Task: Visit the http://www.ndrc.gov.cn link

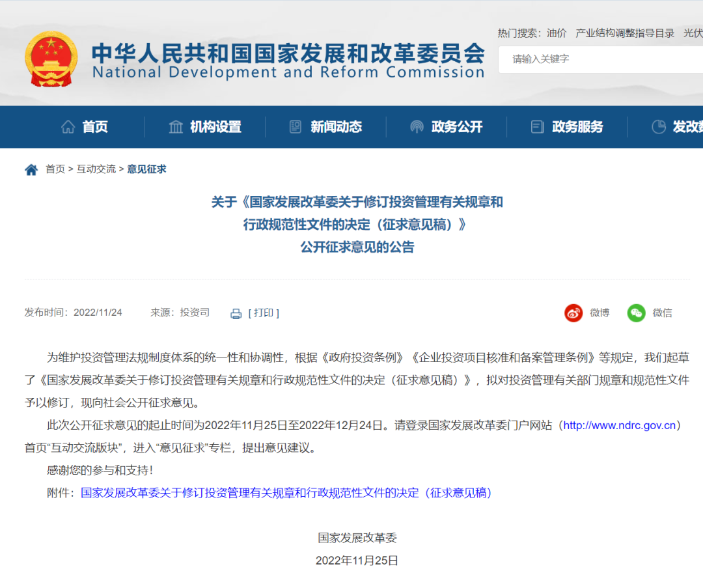Action: click(619, 425)
